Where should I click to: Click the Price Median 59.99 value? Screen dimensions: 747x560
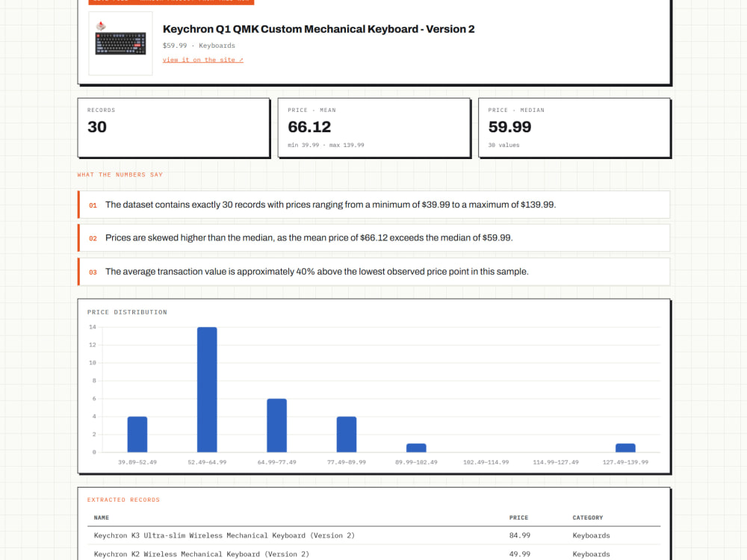509,127
